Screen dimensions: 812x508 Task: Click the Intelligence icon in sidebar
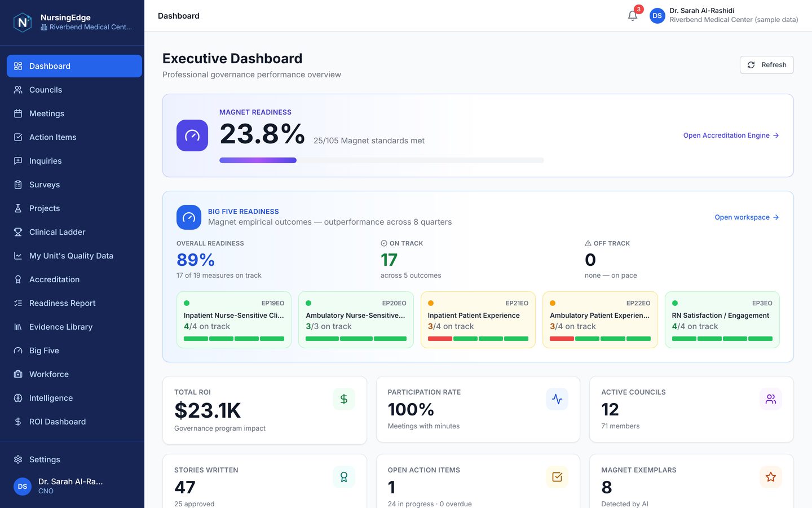pos(18,398)
